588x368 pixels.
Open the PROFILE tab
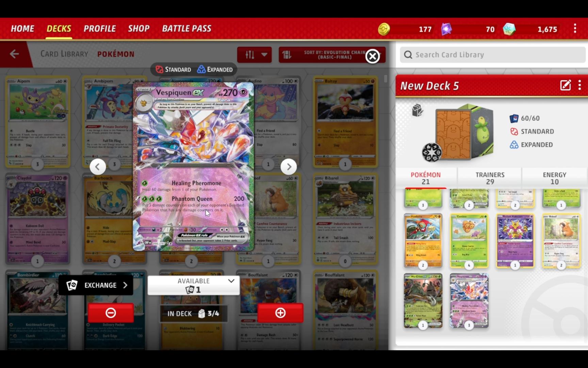tap(100, 29)
